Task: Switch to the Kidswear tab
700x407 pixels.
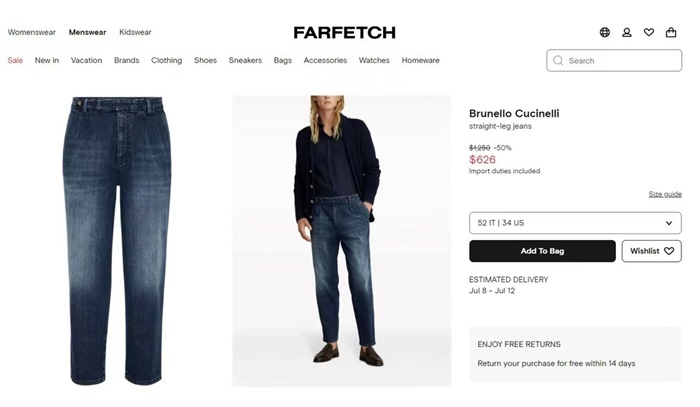Action: [x=135, y=32]
